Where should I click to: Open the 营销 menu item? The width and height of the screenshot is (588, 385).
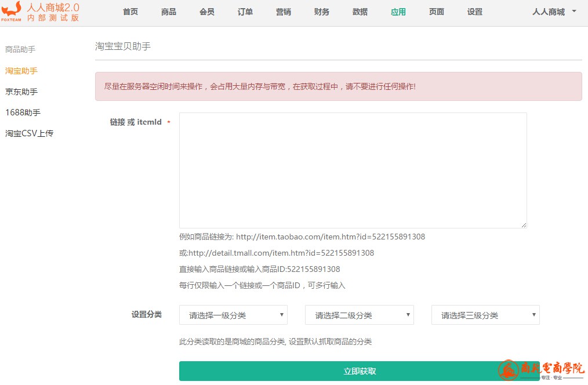(284, 12)
